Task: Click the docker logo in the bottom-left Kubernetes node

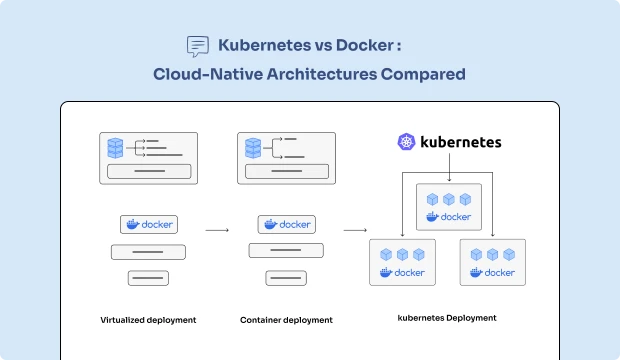Action: [402, 272]
